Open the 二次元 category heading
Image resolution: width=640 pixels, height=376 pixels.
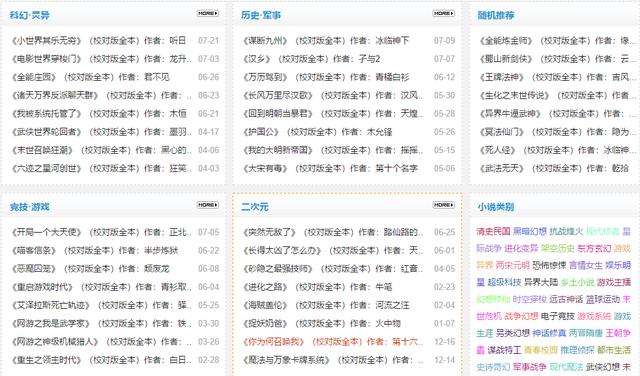(255, 207)
